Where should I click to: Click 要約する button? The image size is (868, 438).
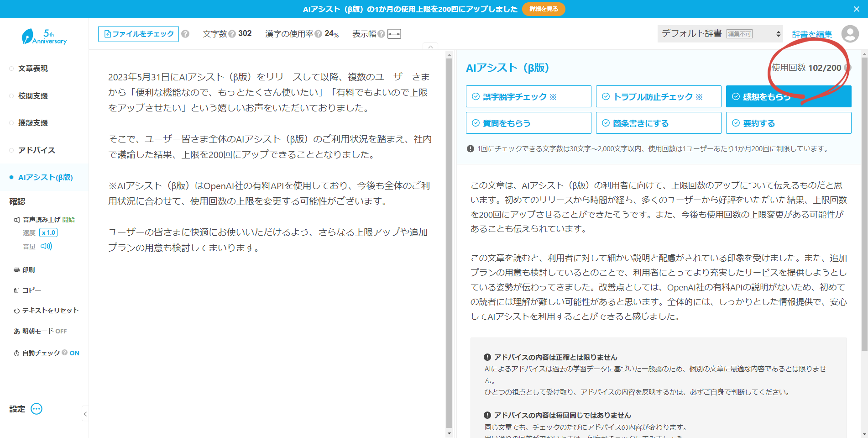pos(789,123)
